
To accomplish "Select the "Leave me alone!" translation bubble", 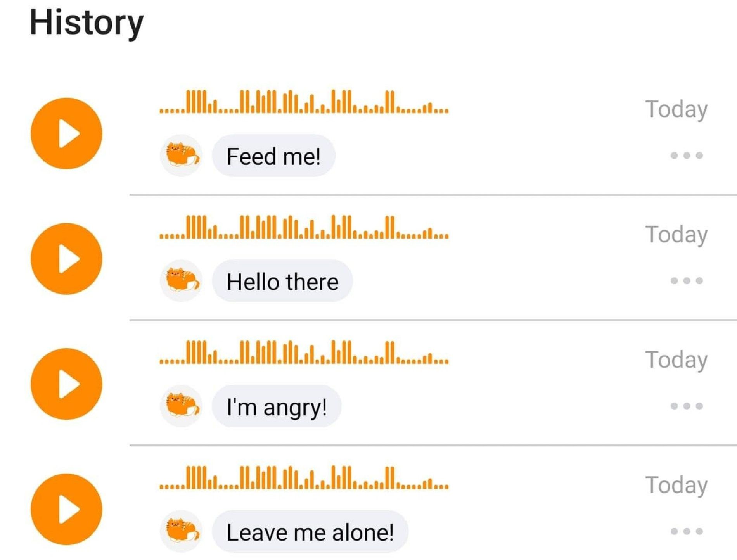I will click(x=310, y=531).
